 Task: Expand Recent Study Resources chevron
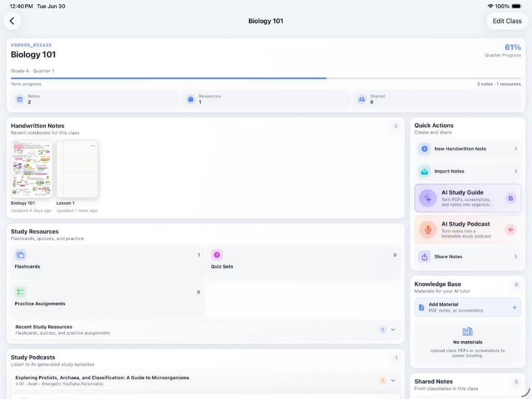[393, 330]
